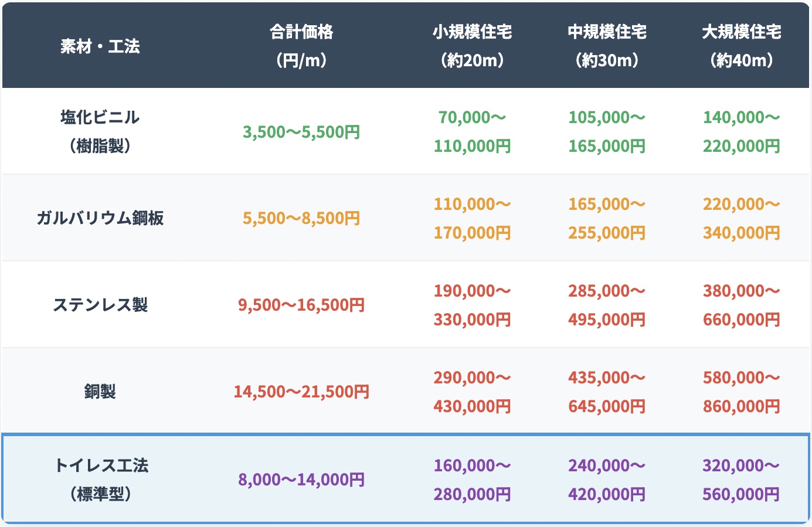Select the 中規模住宅 (約30m) header
Image resolution: width=812 pixels, height=527 pixels.
click(607, 46)
